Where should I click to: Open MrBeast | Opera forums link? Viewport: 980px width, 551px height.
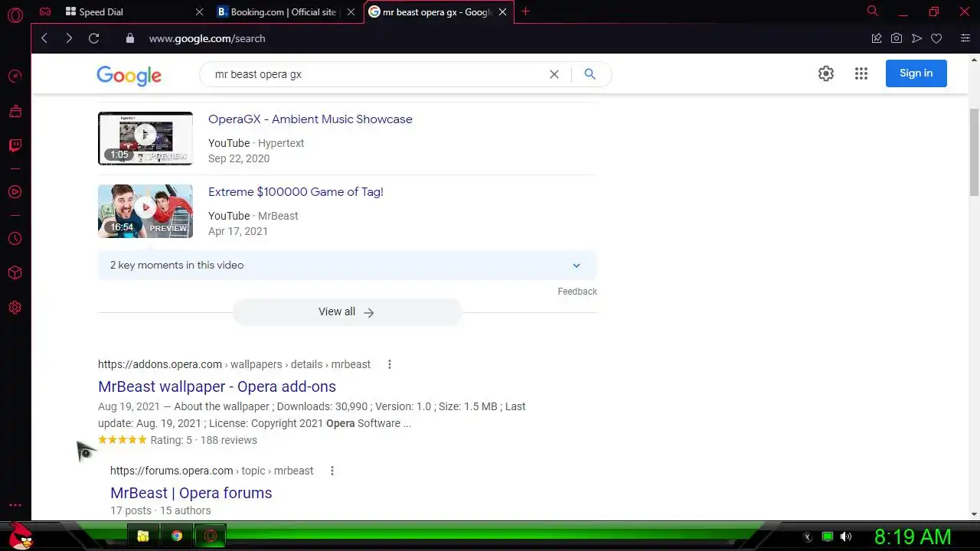point(191,493)
